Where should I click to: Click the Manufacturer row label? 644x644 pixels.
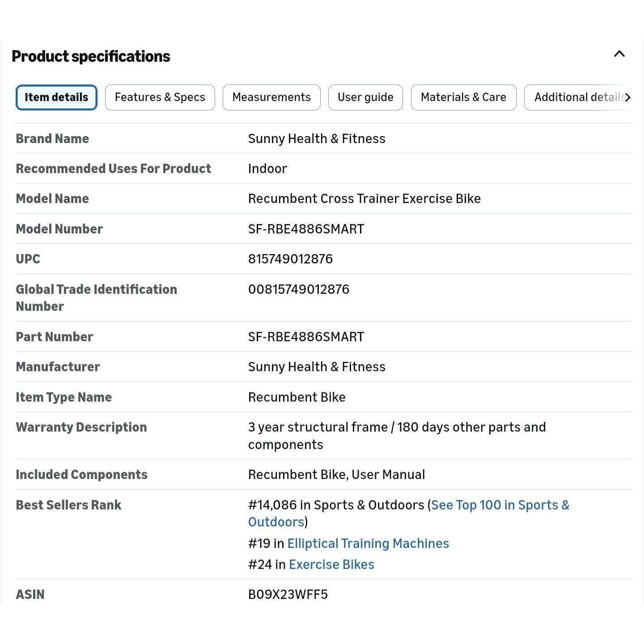tap(58, 367)
